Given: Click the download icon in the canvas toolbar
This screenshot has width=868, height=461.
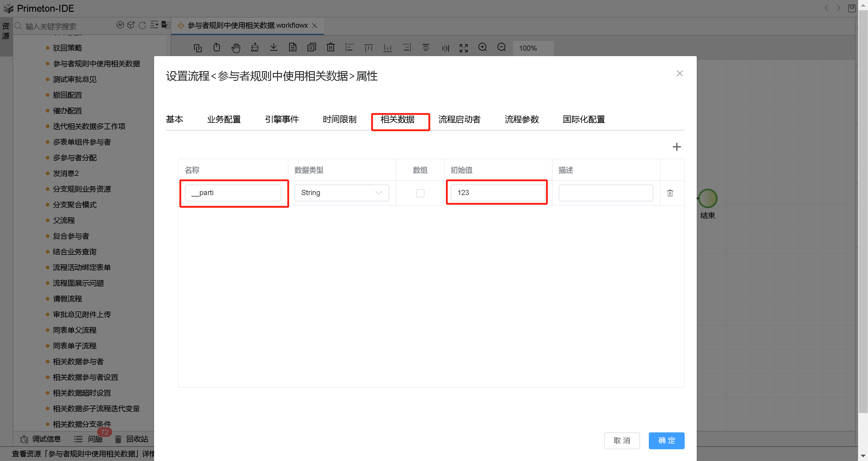Looking at the screenshot, I should coord(274,48).
